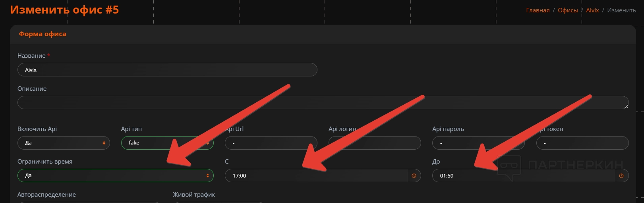The image size is (644, 203).
Task: Navigate to Aivix breadcrumb link
Action: pos(592,10)
